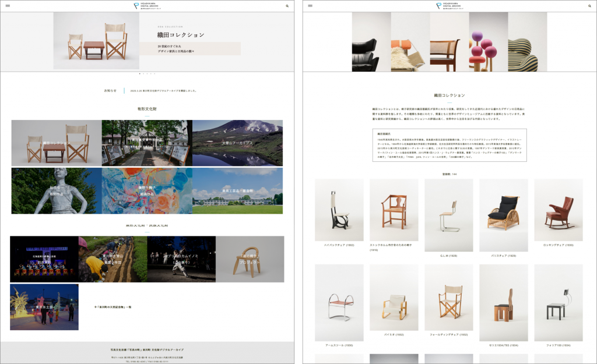Viewport: 597px width, 364px height.
Task: Open the hamburger menu on the right page
Action: (310, 6)
